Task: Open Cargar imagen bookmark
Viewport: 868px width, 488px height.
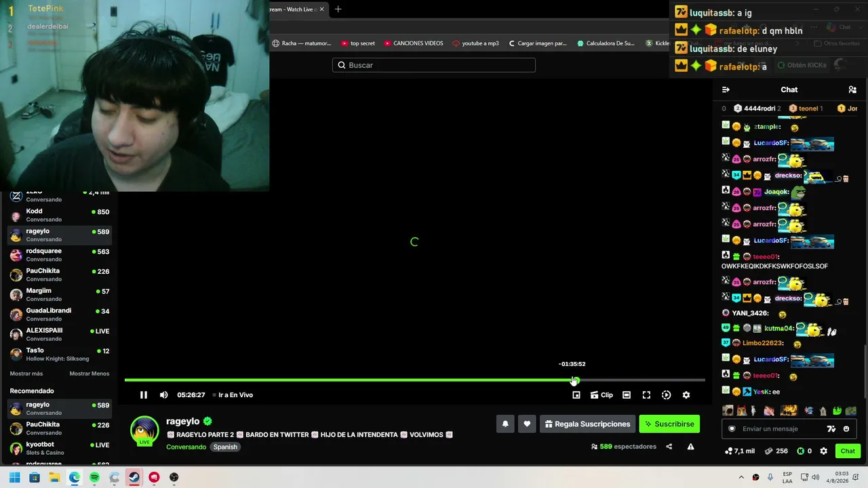Action: click(537, 43)
